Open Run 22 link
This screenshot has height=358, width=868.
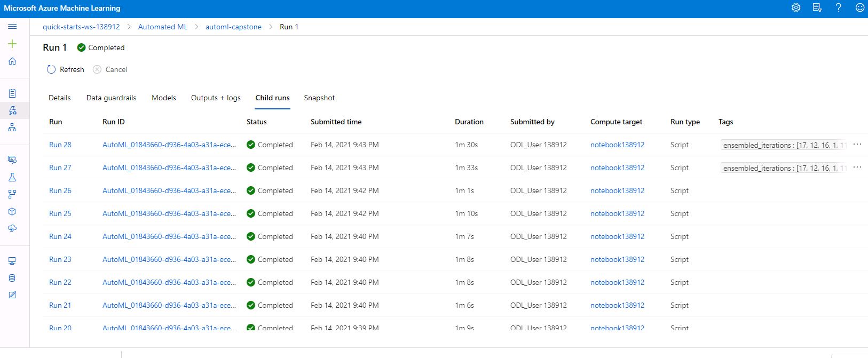60,282
